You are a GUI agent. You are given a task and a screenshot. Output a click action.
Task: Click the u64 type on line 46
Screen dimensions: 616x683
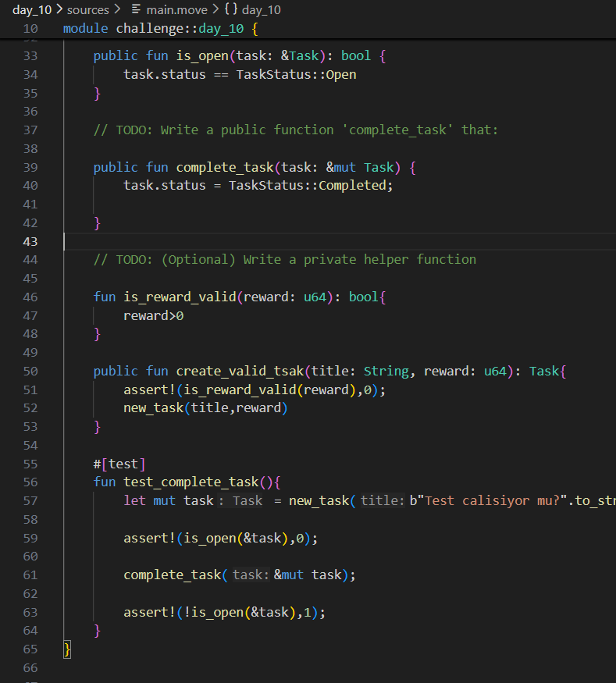(x=315, y=297)
